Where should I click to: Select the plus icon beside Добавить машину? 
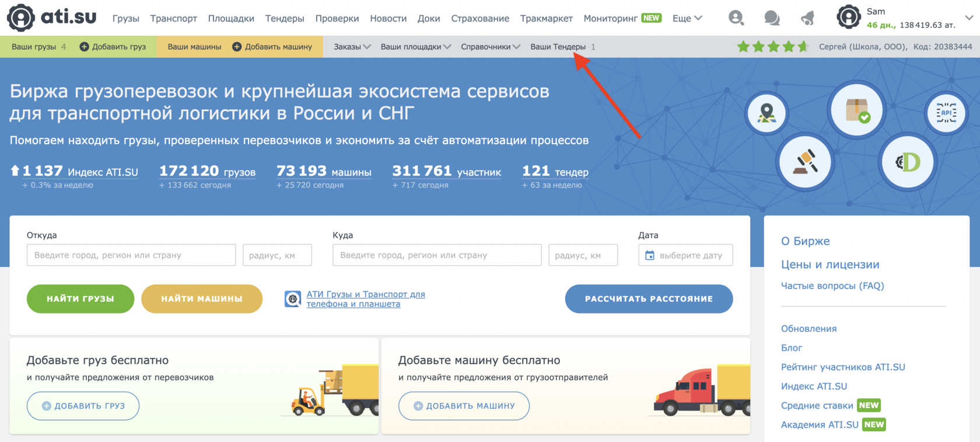tap(237, 47)
